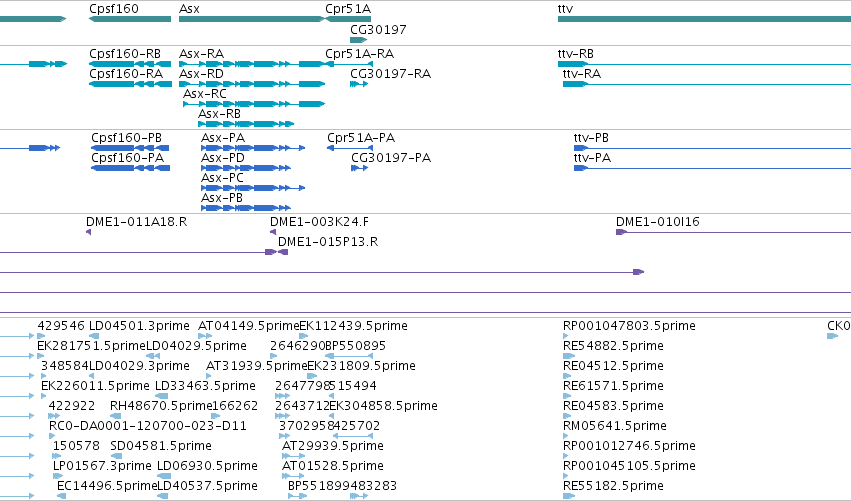Click EST EC14496.5prime
Image resolution: width=851 pixels, height=501 pixels.
click(107, 487)
